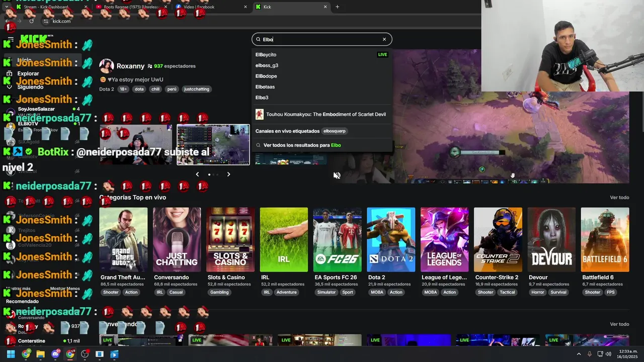
Task: View all results for Elbo
Action: (322, 145)
